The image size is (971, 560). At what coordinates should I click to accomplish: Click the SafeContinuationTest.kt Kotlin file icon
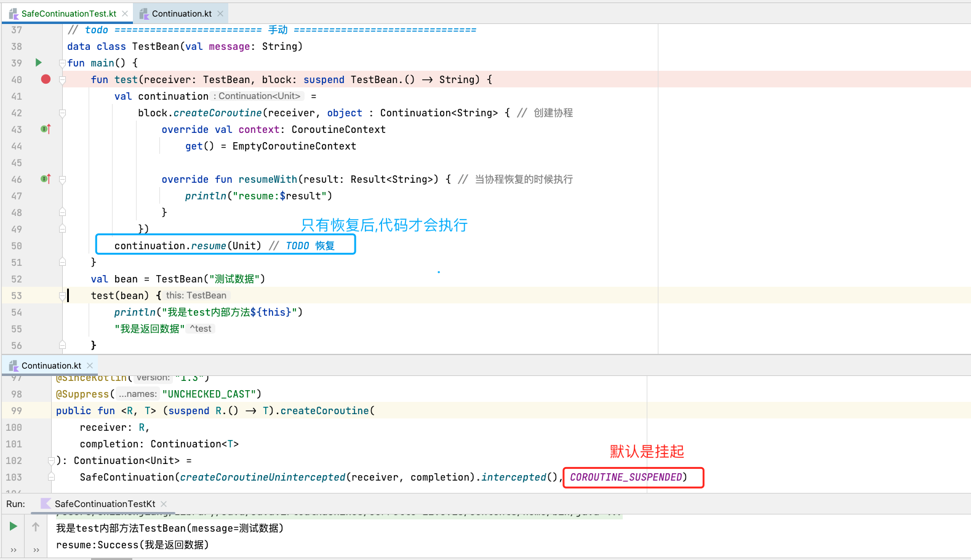point(14,14)
